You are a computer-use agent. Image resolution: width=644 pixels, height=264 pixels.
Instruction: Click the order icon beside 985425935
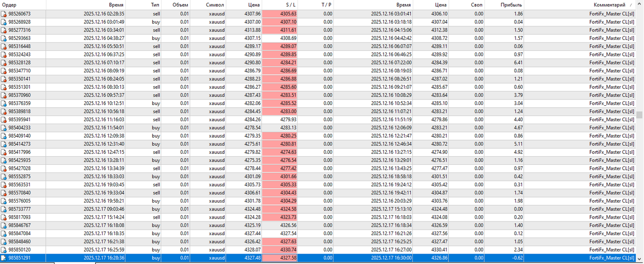[4, 160]
